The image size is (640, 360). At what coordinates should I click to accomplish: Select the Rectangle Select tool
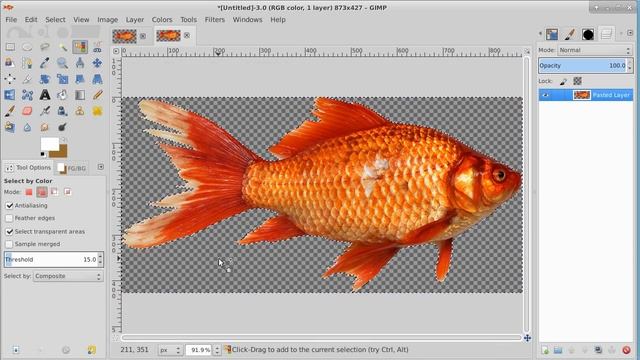click(10, 47)
